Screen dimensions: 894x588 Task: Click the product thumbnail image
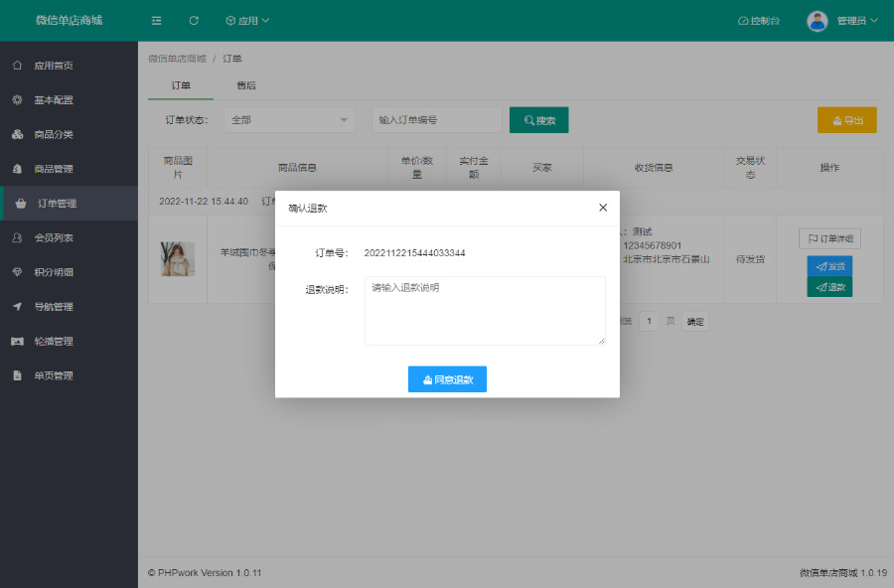[x=178, y=258]
